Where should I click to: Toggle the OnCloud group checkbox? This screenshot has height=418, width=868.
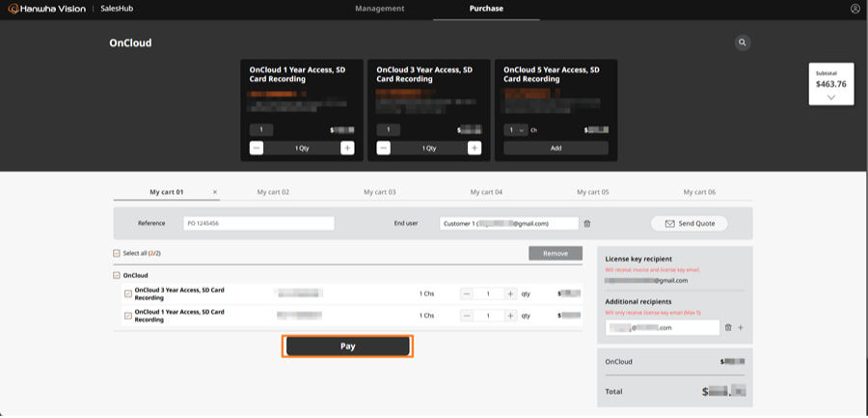click(117, 275)
